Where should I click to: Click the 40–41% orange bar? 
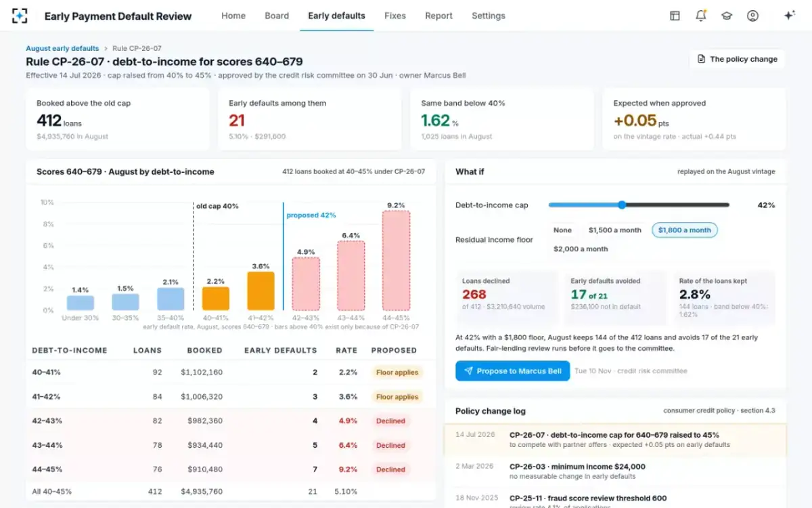click(x=216, y=298)
